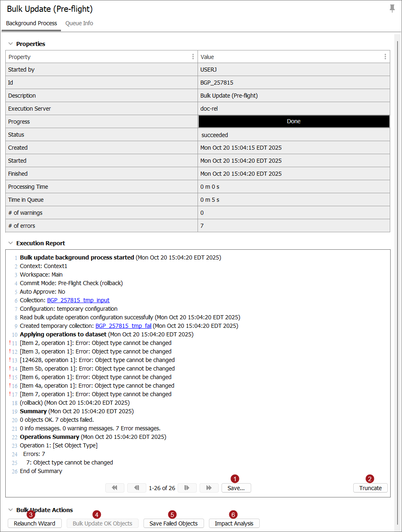Click the Done progress bar

(294, 122)
